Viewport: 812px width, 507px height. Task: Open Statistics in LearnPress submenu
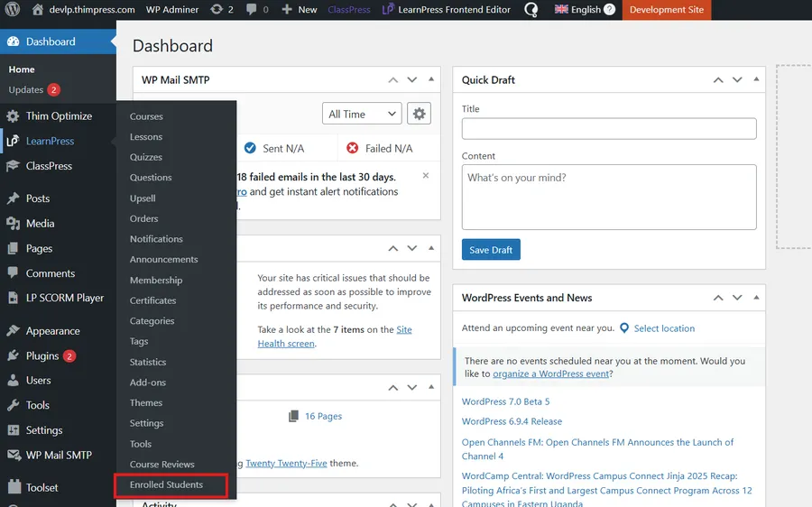tap(148, 362)
